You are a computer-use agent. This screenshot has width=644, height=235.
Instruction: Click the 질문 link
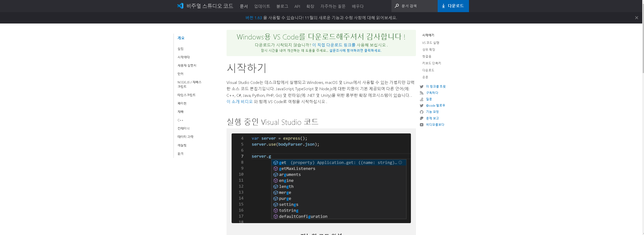[x=429, y=99]
